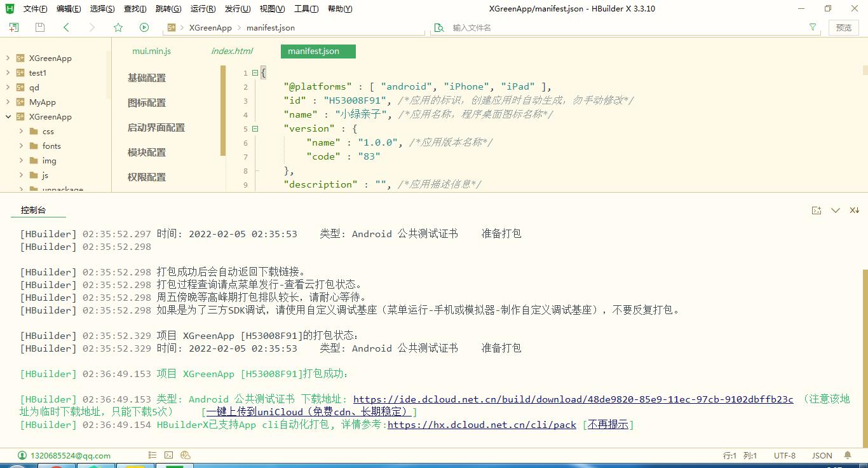Open the 文件(F) menu
Viewport: 868px width, 468px height.
pyautogui.click(x=36, y=9)
